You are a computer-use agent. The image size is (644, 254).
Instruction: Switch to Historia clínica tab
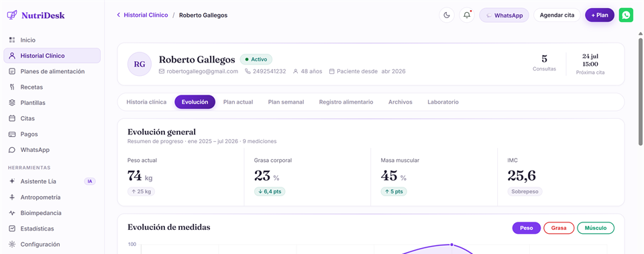pyautogui.click(x=147, y=102)
